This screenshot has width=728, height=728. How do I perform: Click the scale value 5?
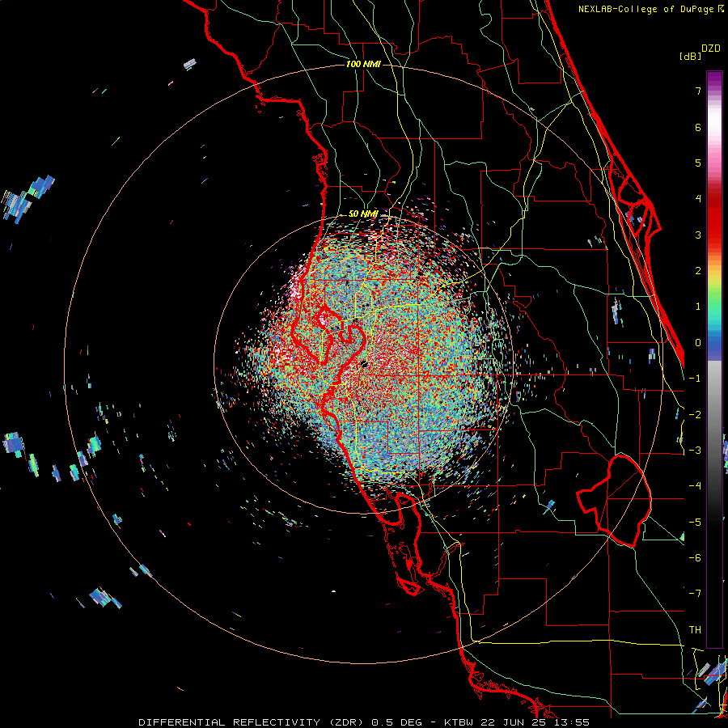point(698,163)
